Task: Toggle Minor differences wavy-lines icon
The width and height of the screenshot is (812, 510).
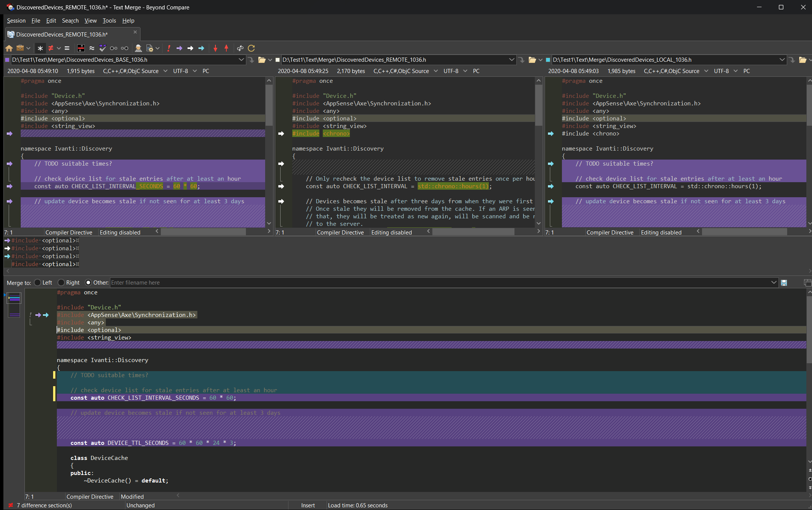Action: tap(92, 48)
